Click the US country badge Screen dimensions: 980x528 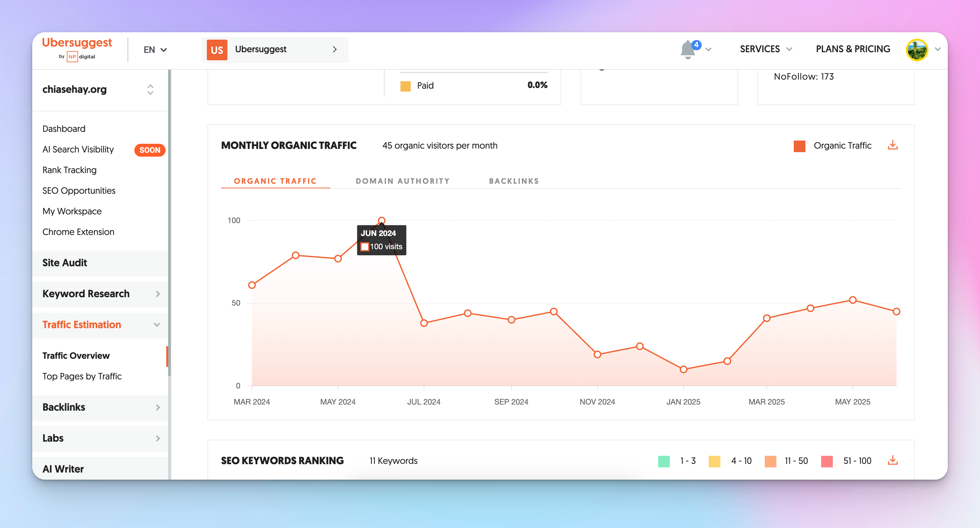point(217,50)
